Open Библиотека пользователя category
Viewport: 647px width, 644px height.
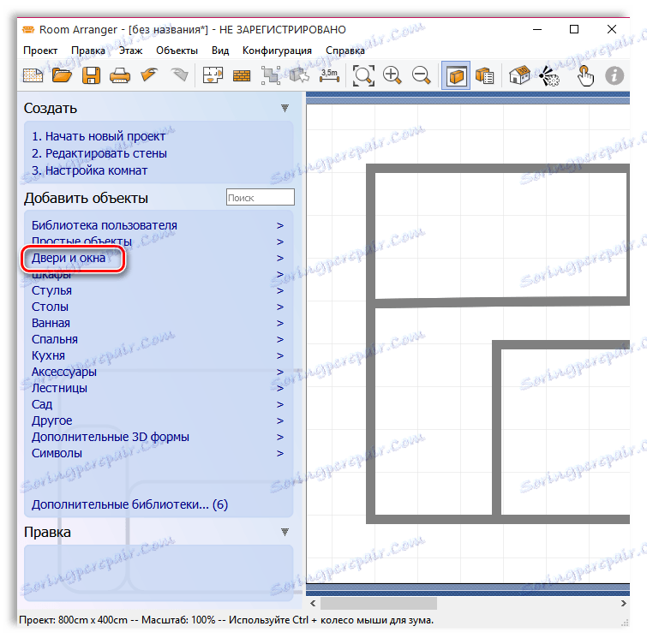coord(105,225)
